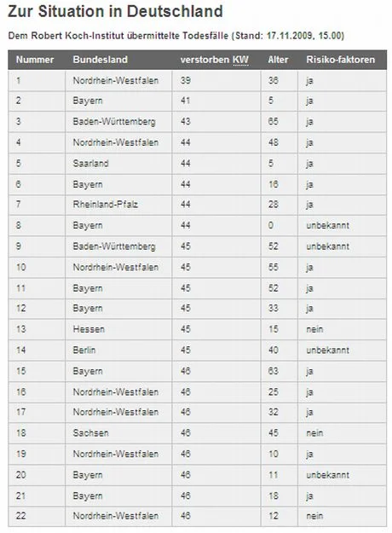The width and height of the screenshot is (392, 533).
Task: Click the subtitle with 'Stand: 17.11.2009'
Action: [x=176, y=36]
